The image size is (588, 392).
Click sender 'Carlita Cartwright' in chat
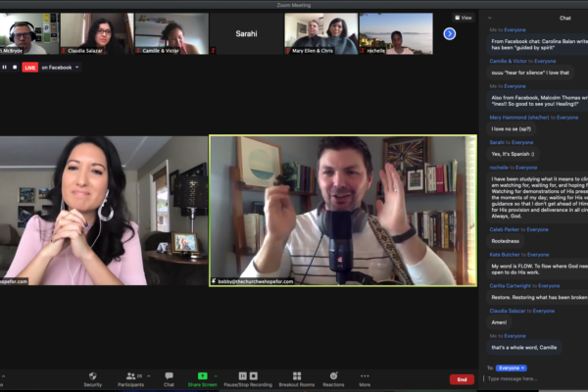pos(510,286)
